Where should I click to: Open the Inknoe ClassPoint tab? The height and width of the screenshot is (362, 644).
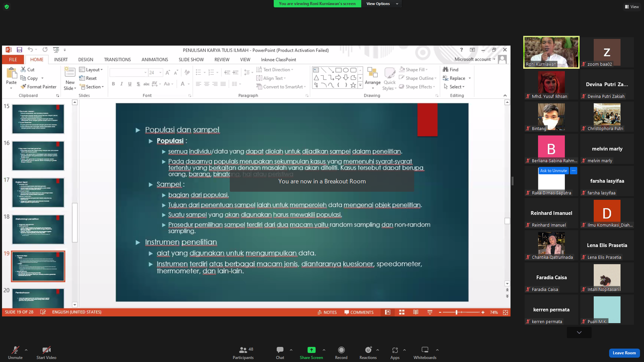278,59
